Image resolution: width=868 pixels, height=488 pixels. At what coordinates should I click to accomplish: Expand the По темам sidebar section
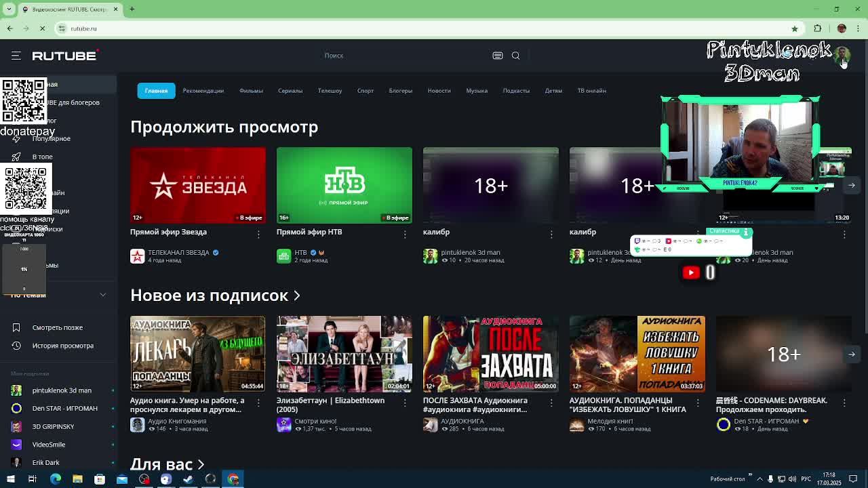pos(103,295)
